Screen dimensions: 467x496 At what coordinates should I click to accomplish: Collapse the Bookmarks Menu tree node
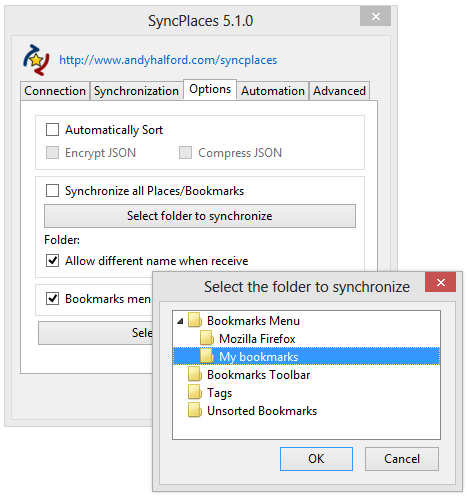(x=180, y=321)
